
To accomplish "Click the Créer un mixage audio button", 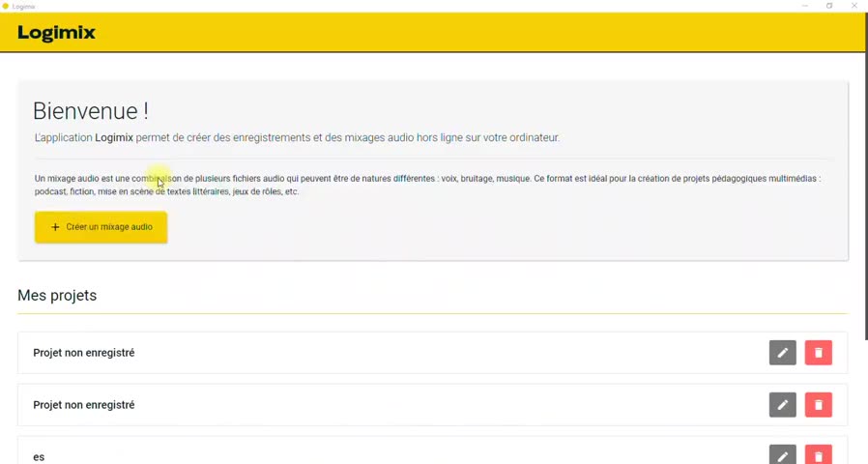I will (x=101, y=227).
